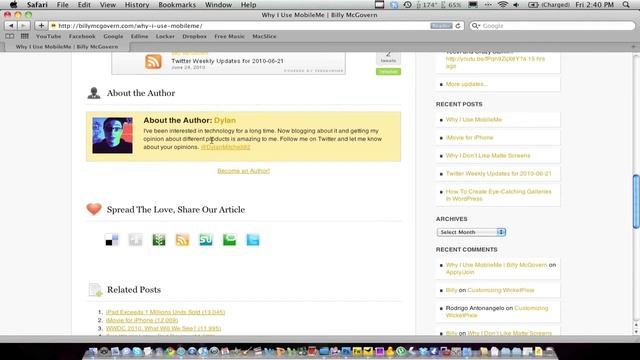
Task: Open the More updates link
Action: pos(467,84)
